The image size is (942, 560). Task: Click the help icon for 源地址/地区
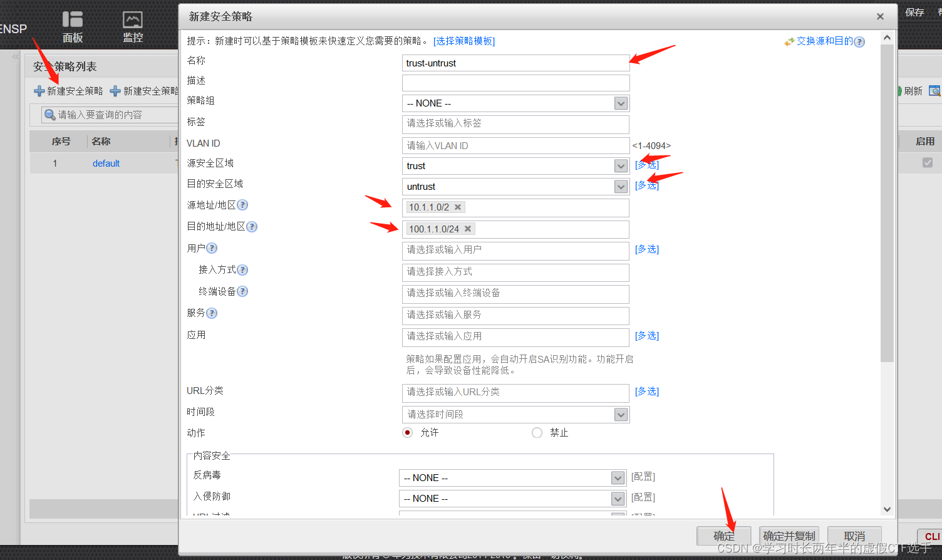[x=242, y=205]
